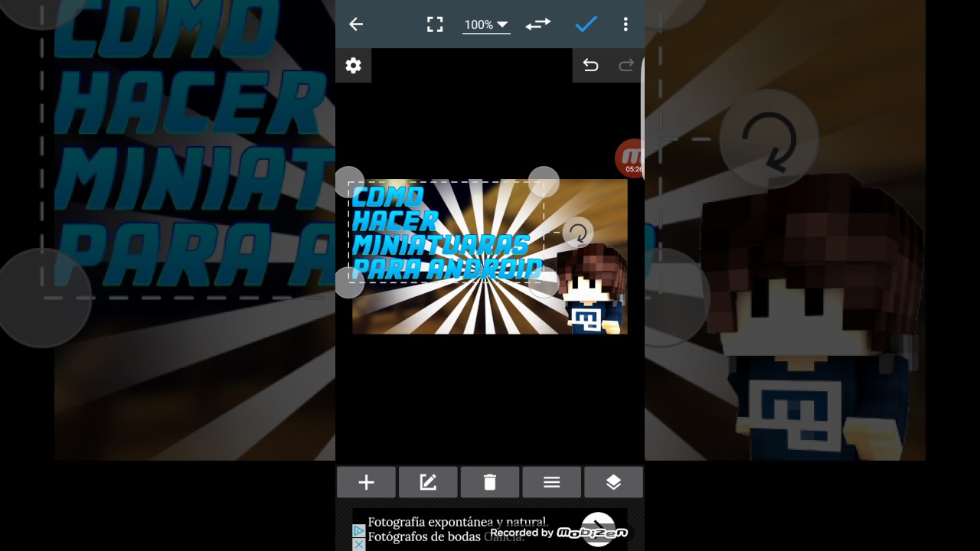Open the Fotografía expontánea ad link
Image resolution: width=980 pixels, height=551 pixels.
[x=458, y=530]
